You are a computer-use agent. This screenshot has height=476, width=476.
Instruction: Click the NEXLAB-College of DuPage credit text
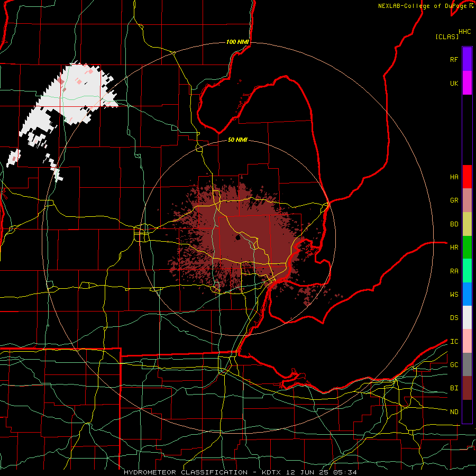coord(422,6)
